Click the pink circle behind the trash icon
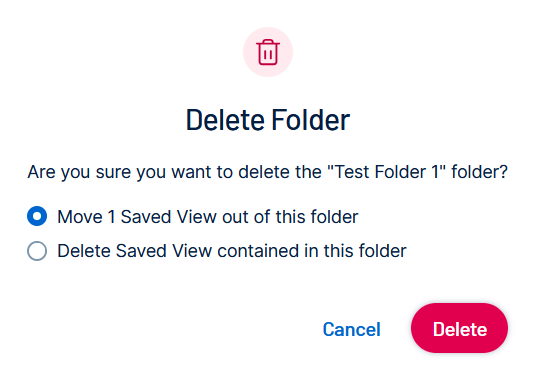This screenshot has width=533, height=379. click(x=268, y=52)
